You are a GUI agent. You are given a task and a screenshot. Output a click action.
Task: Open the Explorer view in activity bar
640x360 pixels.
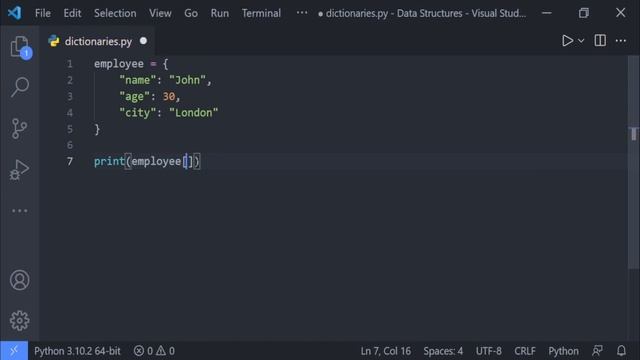click(20, 47)
